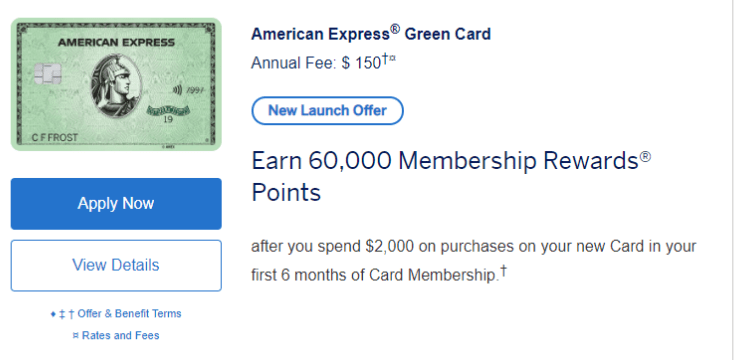The width and height of the screenshot is (736, 360).
Task: Click the diamond symbol beside Offer & Benefit Terms
Action: [x=53, y=314]
